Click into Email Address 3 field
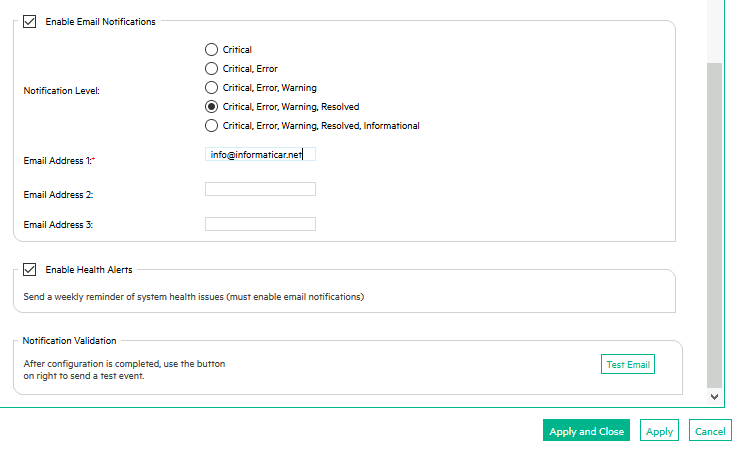Image resolution: width=736 pixels, height=452 pixels. tap(261, 224)
